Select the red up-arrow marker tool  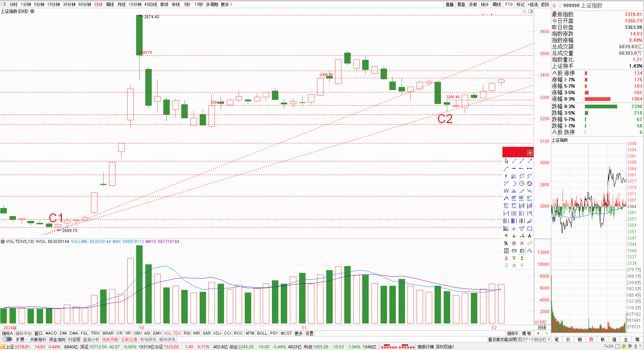coord(506,236)
